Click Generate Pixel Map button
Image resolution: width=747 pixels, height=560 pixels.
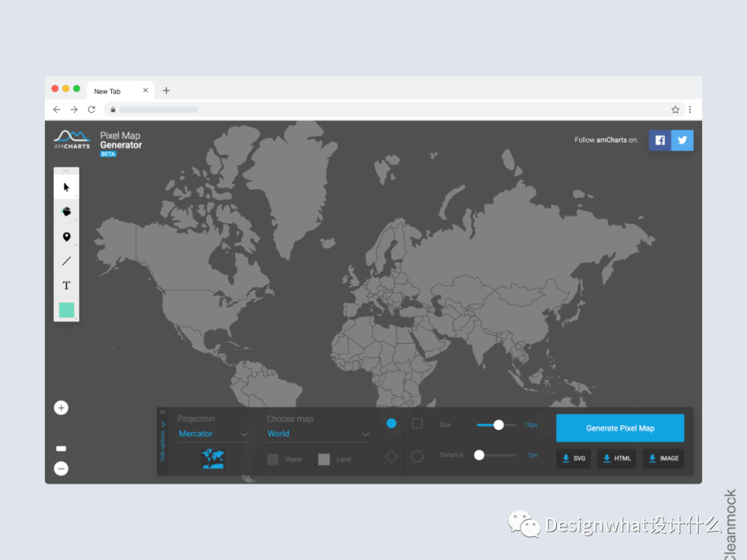click(620, 428)
